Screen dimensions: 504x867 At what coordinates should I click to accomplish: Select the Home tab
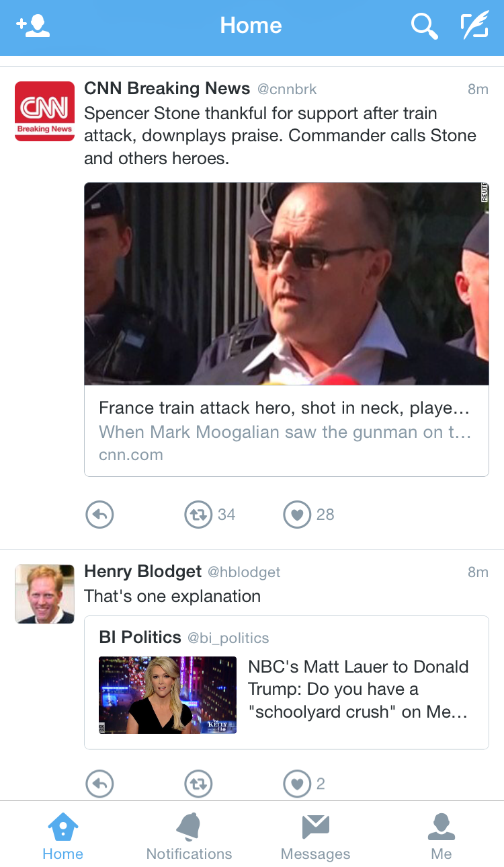click(x=62, y=836)
